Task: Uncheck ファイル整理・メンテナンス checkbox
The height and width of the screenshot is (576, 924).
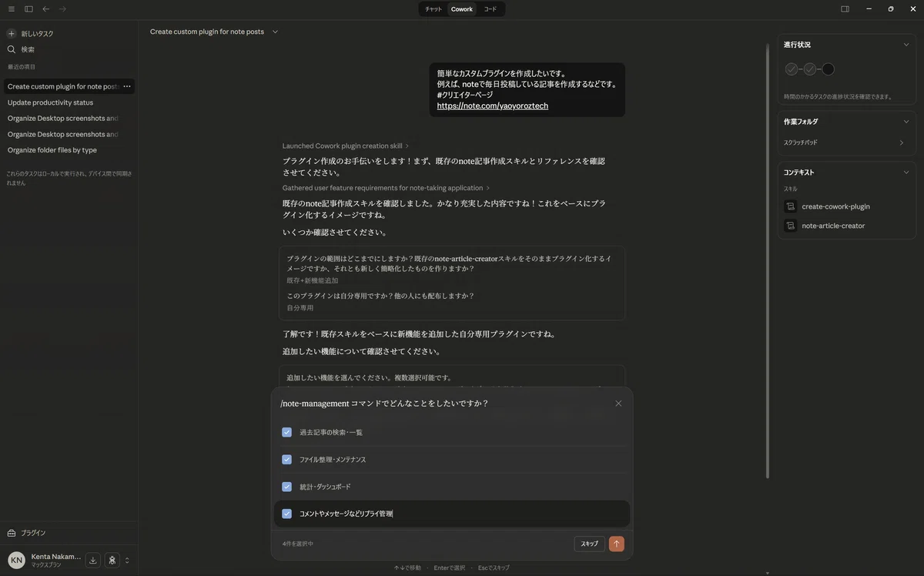Action: (x=286, y=460)
